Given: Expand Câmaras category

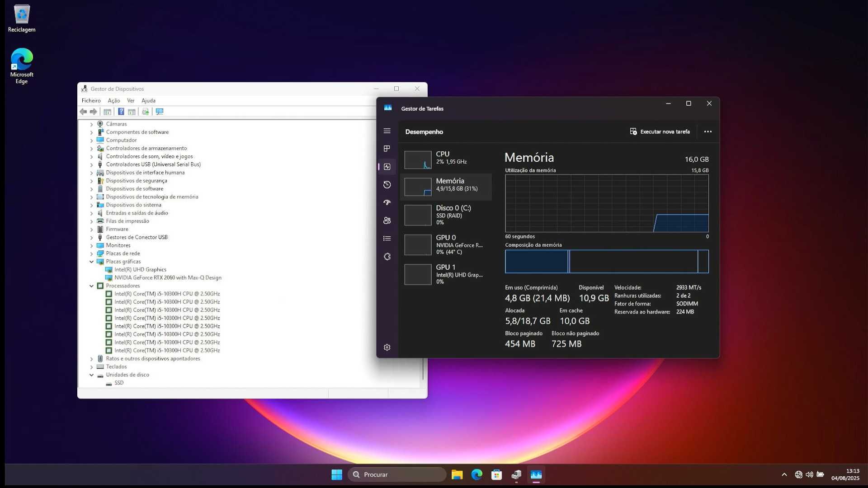Looking at the screenshot, I should [92, 124].
